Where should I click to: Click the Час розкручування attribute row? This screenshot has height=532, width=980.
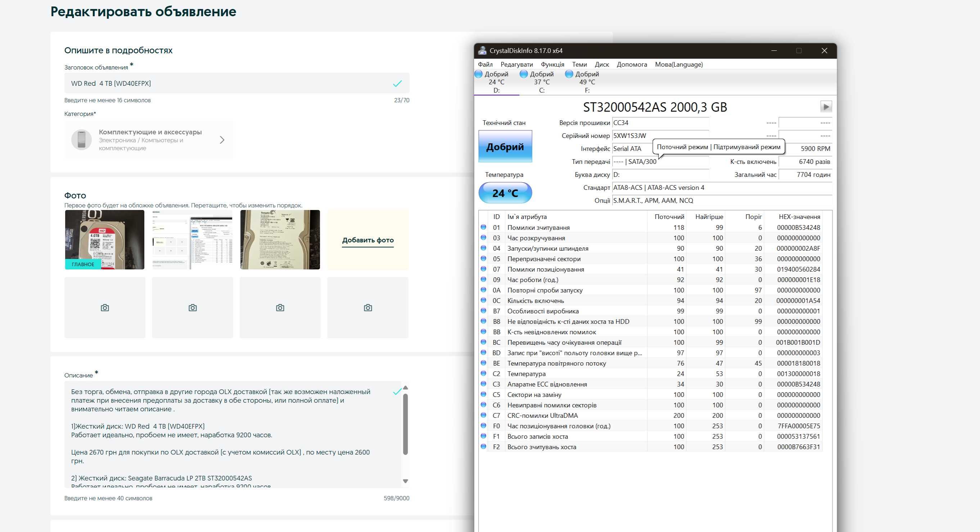coord(651,238)
